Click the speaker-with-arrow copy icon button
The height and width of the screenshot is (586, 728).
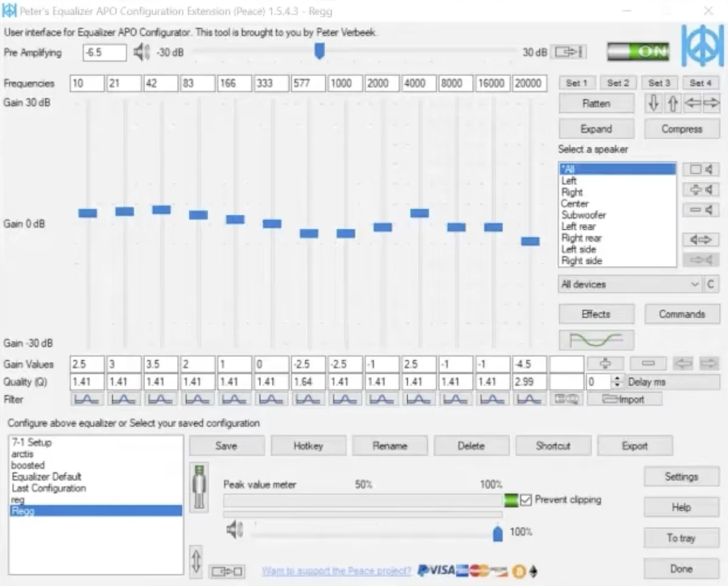point(701,240)
